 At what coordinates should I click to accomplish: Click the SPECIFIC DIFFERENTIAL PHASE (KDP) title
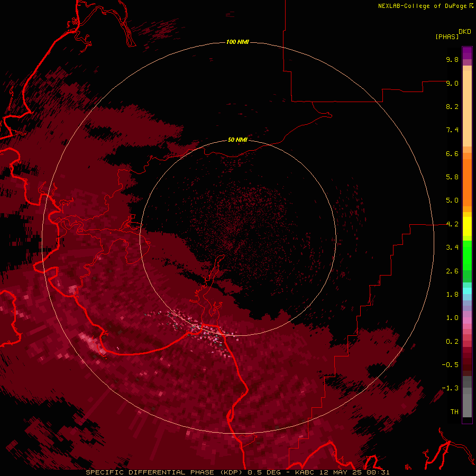[164, 472]
